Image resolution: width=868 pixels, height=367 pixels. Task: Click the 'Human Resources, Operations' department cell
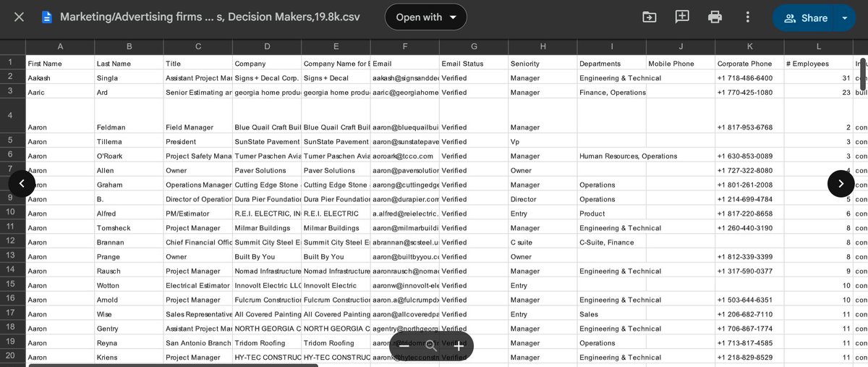point(628,156)
